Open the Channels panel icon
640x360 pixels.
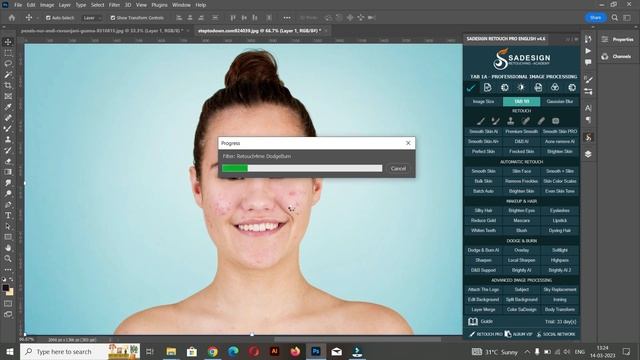click(604, 56)
